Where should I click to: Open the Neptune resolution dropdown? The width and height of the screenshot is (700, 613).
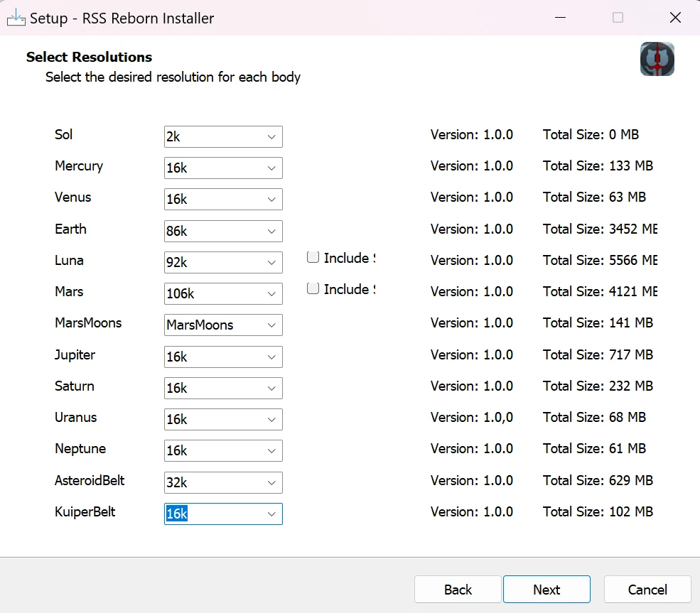[223, 450]
